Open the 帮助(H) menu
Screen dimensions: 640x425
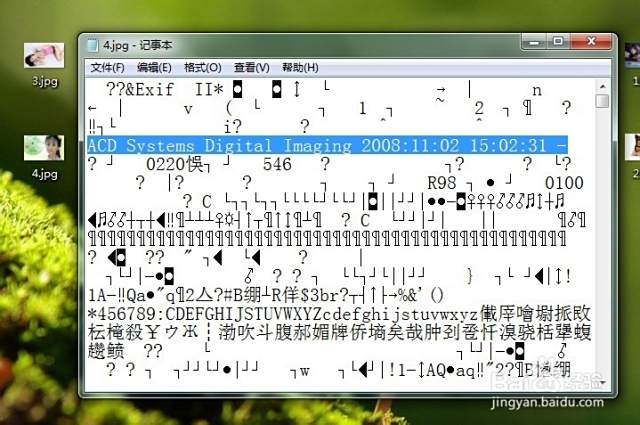coord(300,67)
